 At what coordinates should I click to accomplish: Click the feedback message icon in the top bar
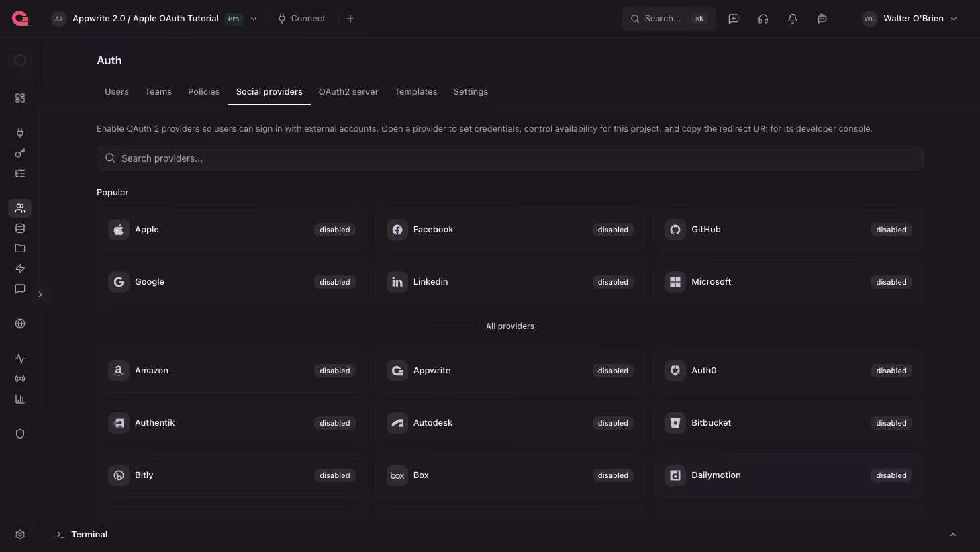click(x=734, y=19)
